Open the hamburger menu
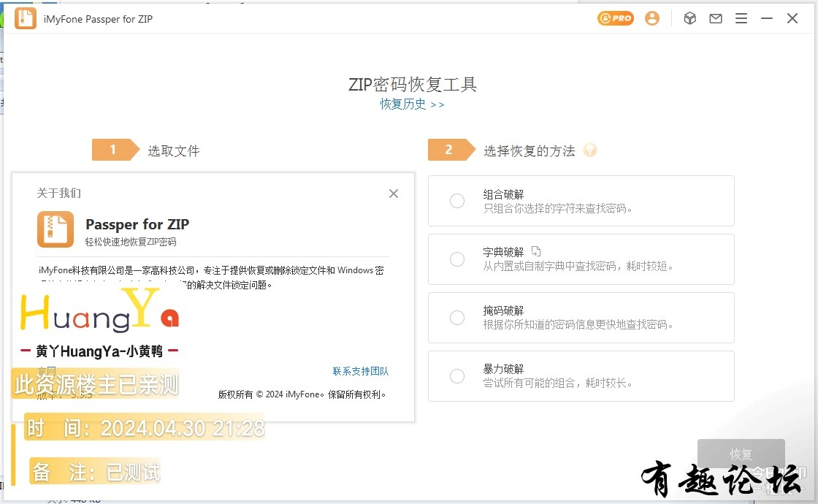The image size is (818, 504). [741, 18]
